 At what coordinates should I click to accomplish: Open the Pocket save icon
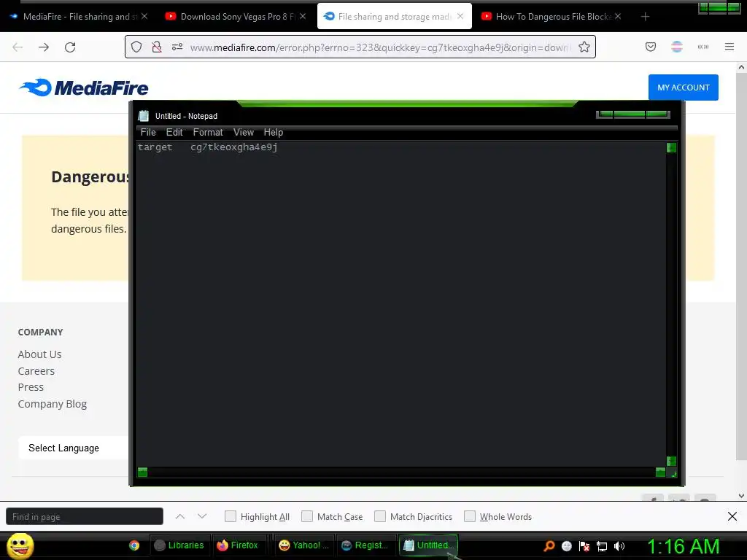tap(651, 47)
